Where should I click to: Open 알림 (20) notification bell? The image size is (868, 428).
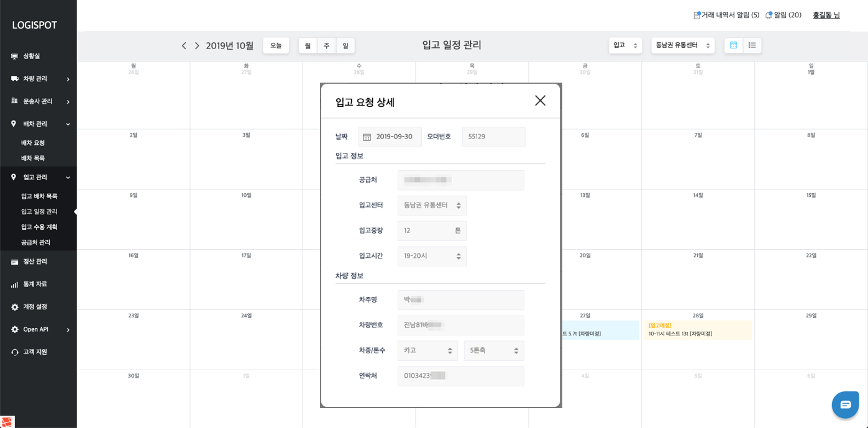pos(769,15)
